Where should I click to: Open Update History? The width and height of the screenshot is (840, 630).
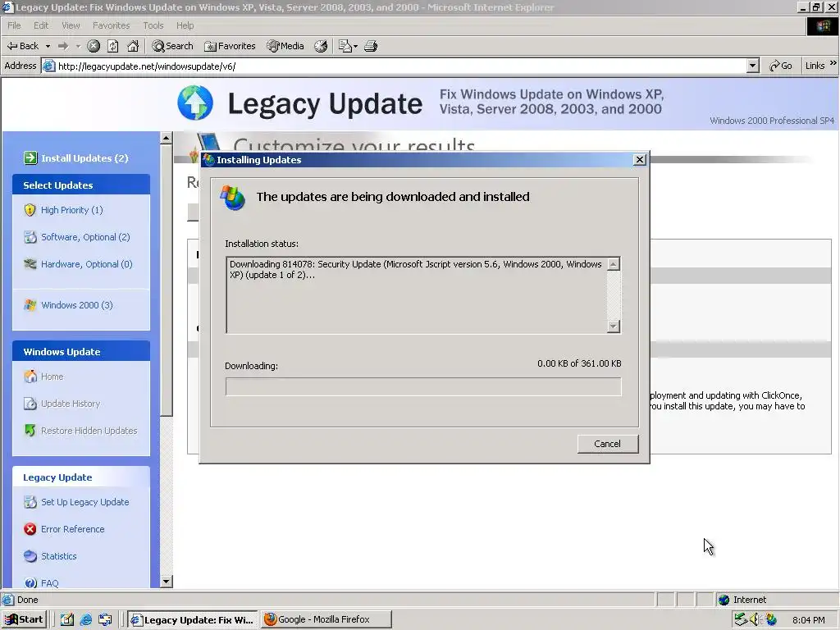[71, 404]
